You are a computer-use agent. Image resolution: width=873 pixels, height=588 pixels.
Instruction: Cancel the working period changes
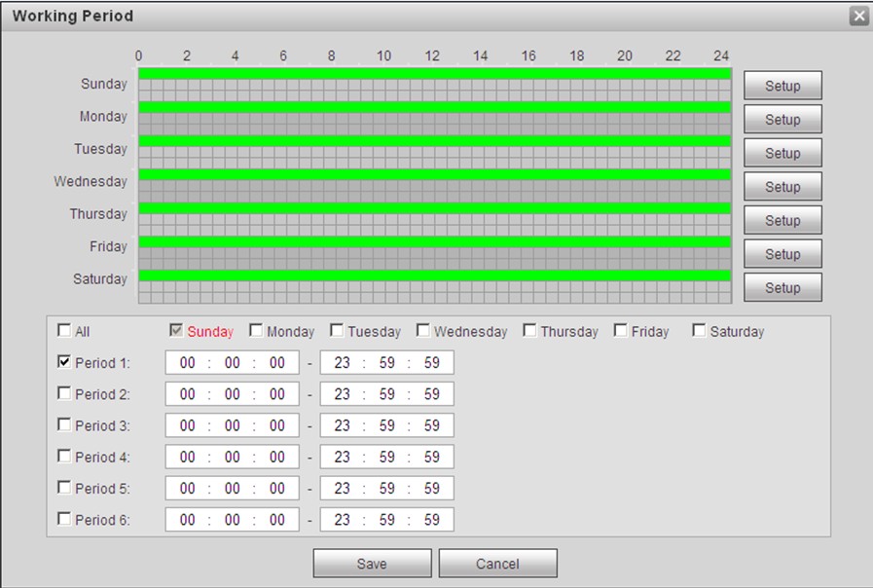pos(497,564)
